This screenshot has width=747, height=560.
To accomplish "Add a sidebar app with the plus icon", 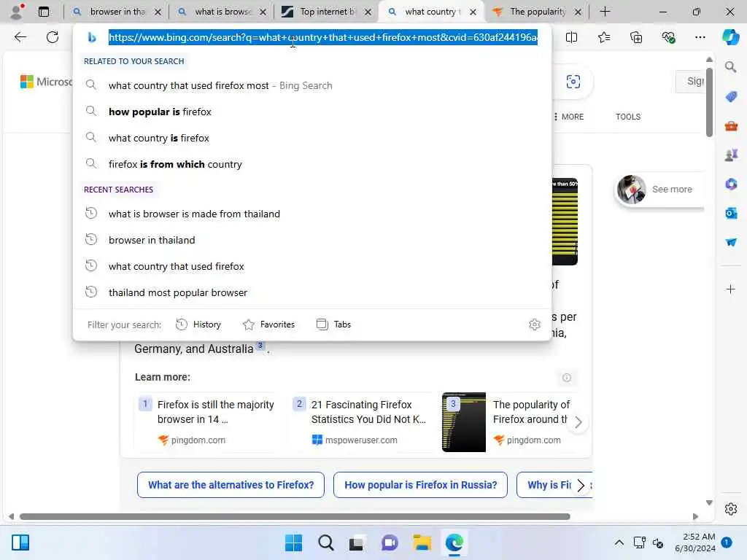I will (x=731, y=289).
